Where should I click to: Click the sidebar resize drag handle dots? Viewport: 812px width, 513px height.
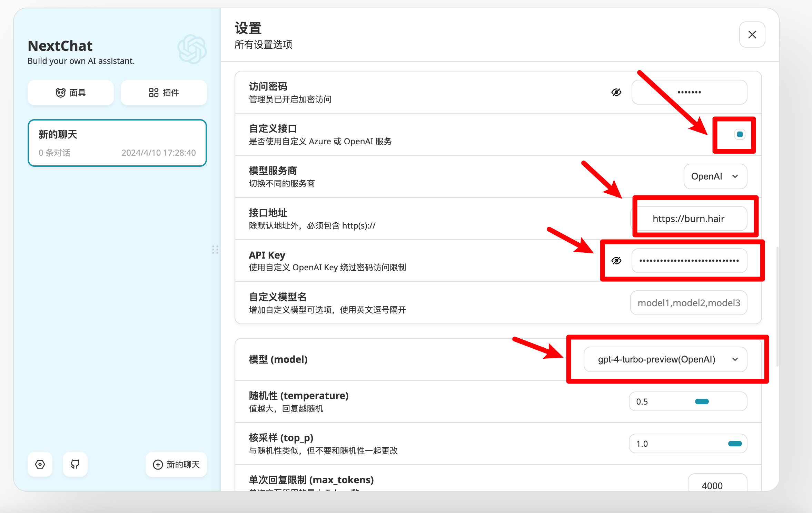(x=215, y=250)
